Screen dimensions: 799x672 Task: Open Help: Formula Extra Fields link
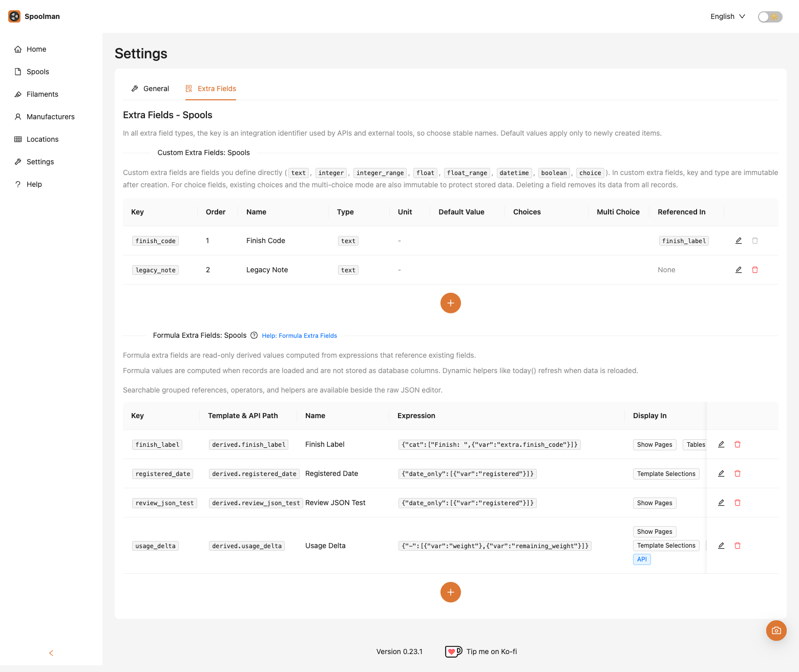click(x=300, y=336)
